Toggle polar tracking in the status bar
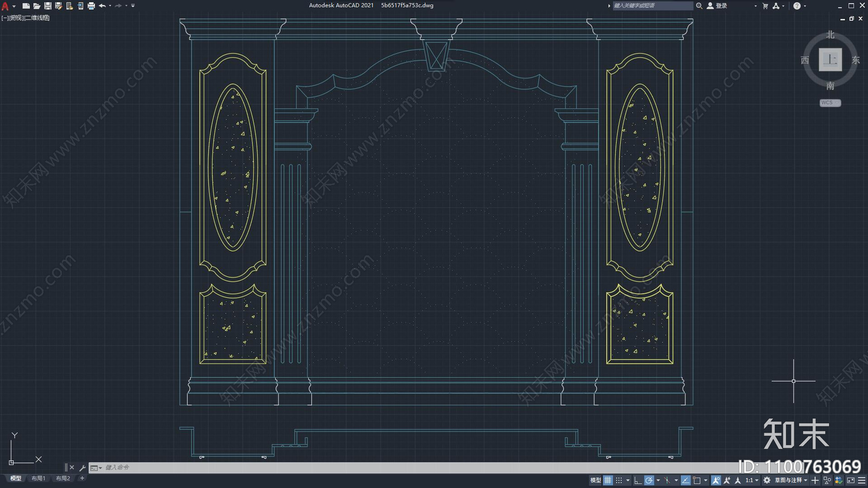868x488 pixels. [x=649, y=480]
